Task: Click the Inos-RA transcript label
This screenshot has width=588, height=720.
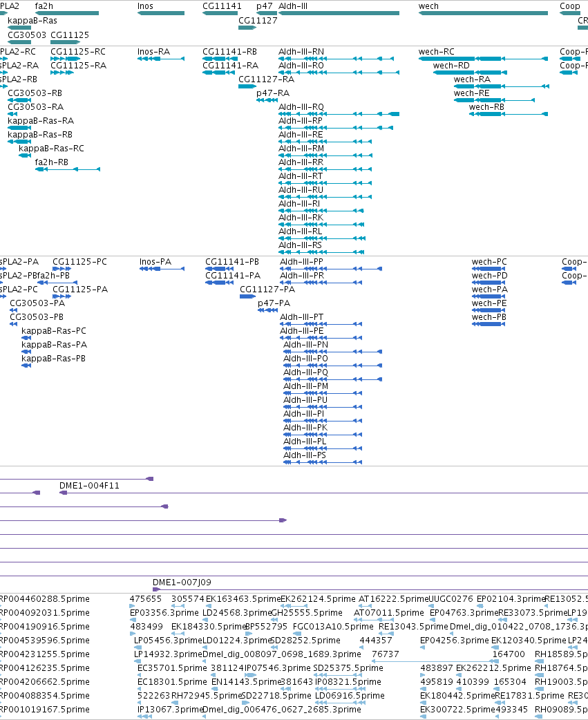Action: [154, 52]
